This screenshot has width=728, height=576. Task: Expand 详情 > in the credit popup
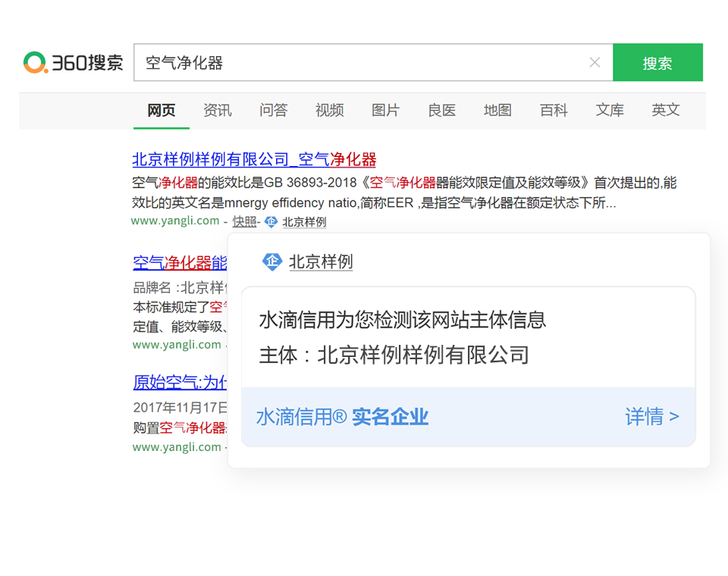tap(651, 417)
